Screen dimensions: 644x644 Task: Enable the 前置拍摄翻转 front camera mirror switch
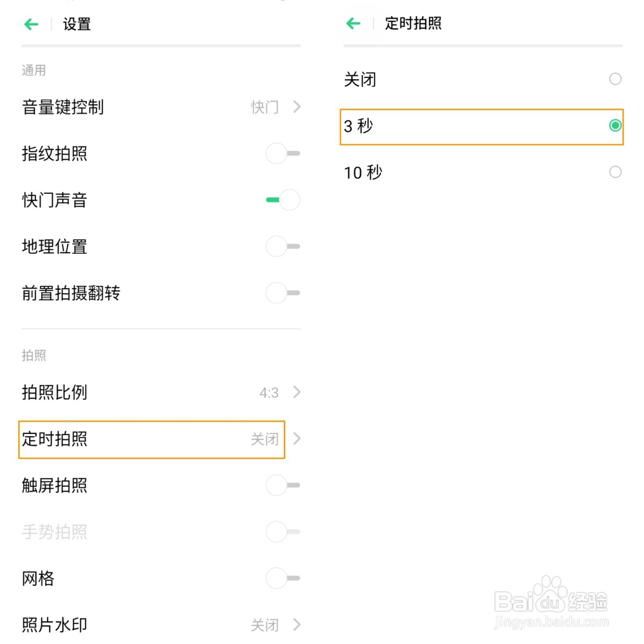[282, 293]
